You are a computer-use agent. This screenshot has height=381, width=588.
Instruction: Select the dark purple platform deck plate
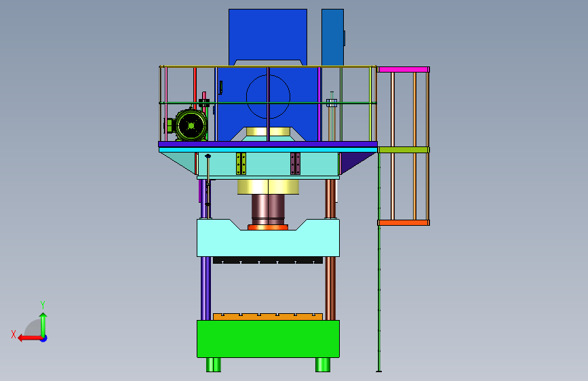pos(268,144)
